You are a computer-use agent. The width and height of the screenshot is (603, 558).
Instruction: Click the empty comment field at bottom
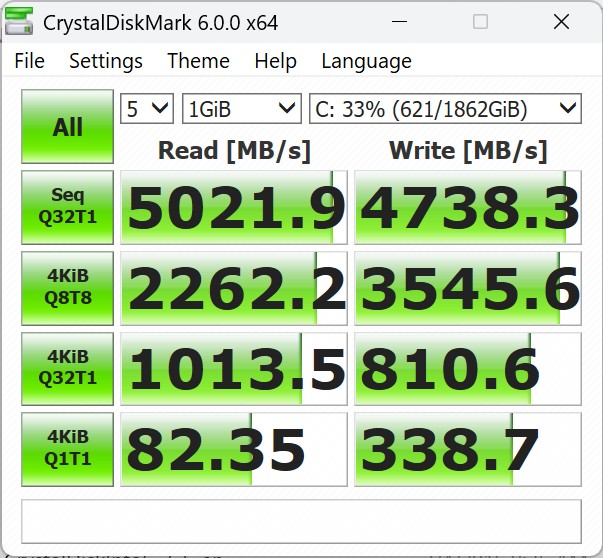[x=302, y=521]
